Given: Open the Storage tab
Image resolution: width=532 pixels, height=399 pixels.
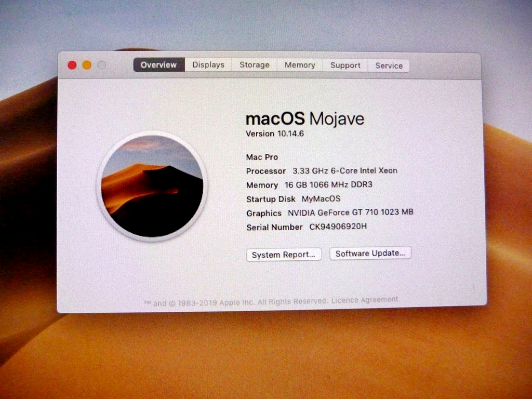Looking at the screenshot, I should pyautogui.click(x=255, y=65).
